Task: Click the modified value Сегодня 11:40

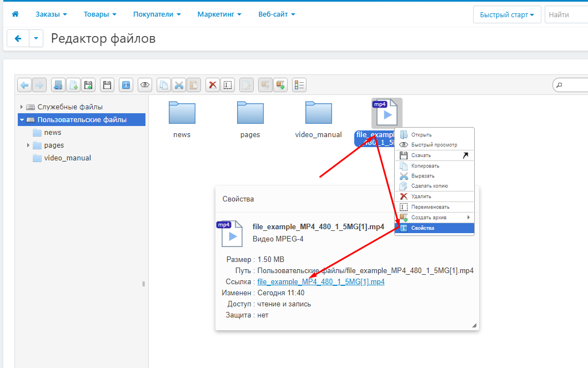Action: pyautogui.click(x=281, y=293)
